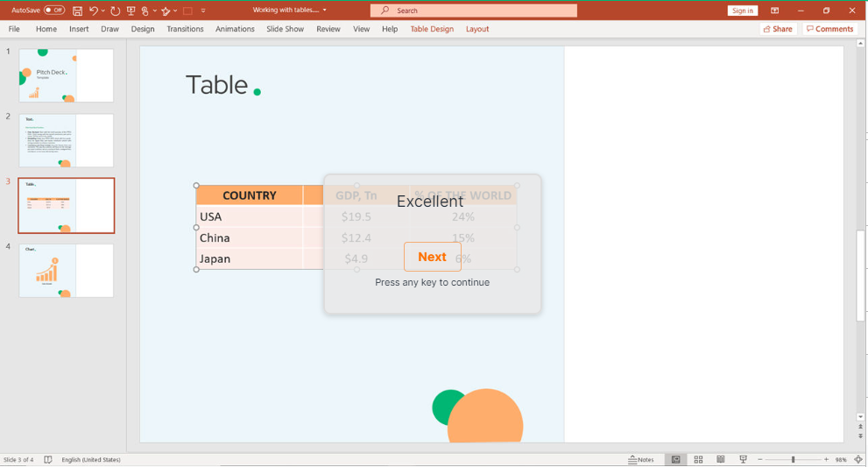868x467 pixels.
Task: Click the Share button
Action: point(777,29)
